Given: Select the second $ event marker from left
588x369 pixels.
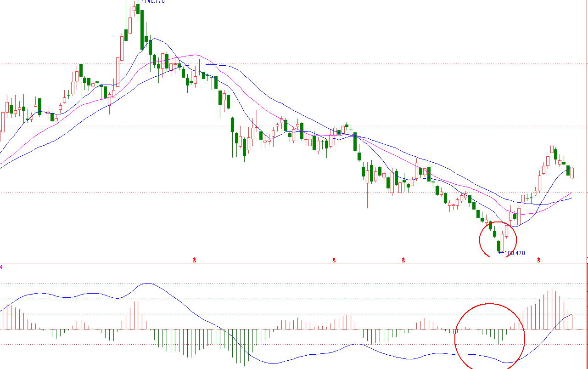Looking at the screenshot, I should 334,260.
